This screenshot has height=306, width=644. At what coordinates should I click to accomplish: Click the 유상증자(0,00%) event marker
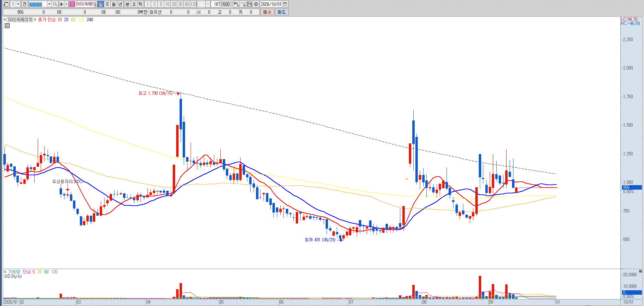point(67,181)
